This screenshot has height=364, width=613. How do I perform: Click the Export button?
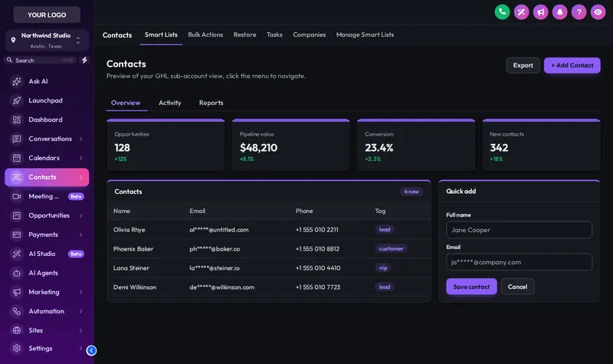[x=523, y=65]
